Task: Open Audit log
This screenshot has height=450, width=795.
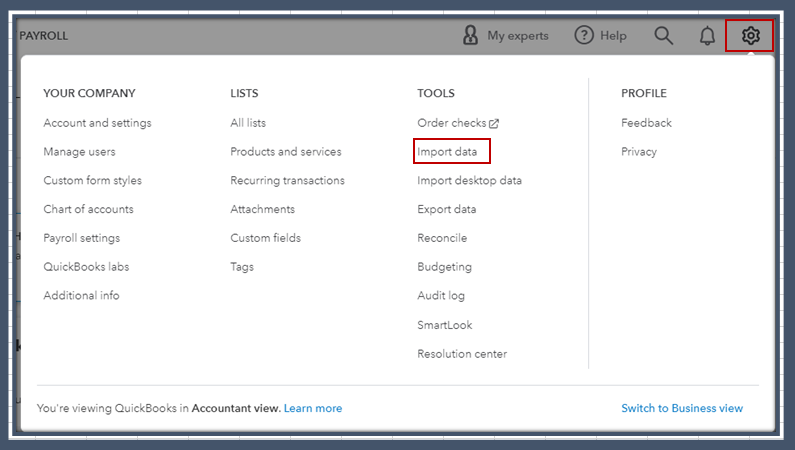Action: coord(441,295)
